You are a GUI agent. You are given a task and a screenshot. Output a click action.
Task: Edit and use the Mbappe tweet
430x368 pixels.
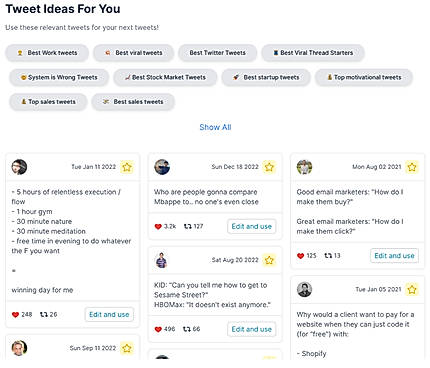[x=252, y=226]
